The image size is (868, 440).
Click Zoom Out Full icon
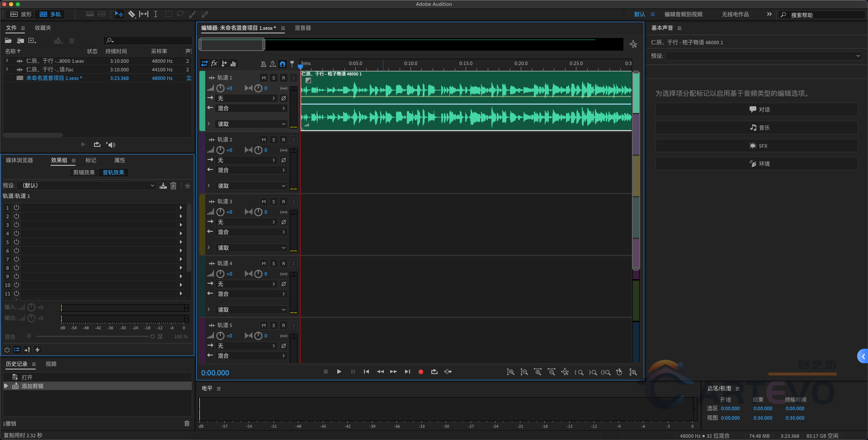565,372
